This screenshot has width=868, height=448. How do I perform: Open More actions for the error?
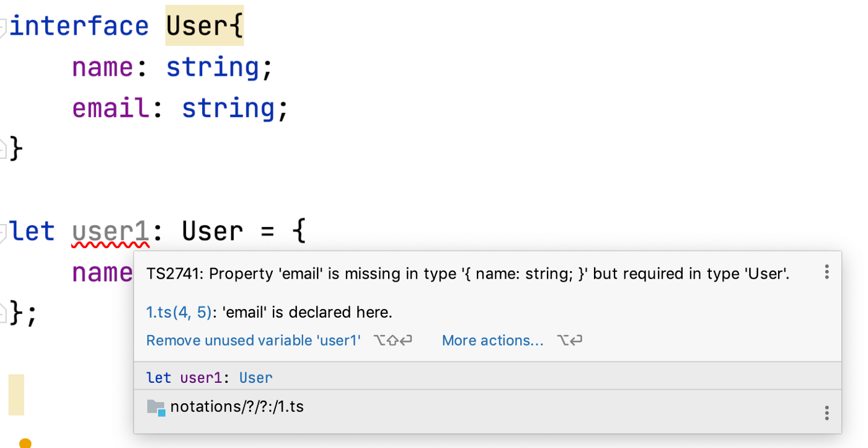point(492,340)
